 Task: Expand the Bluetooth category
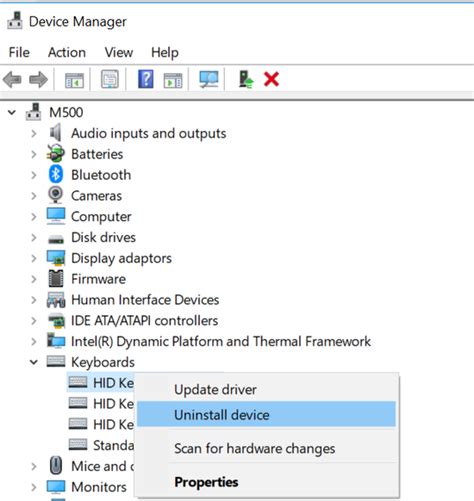tap(34, 175)
